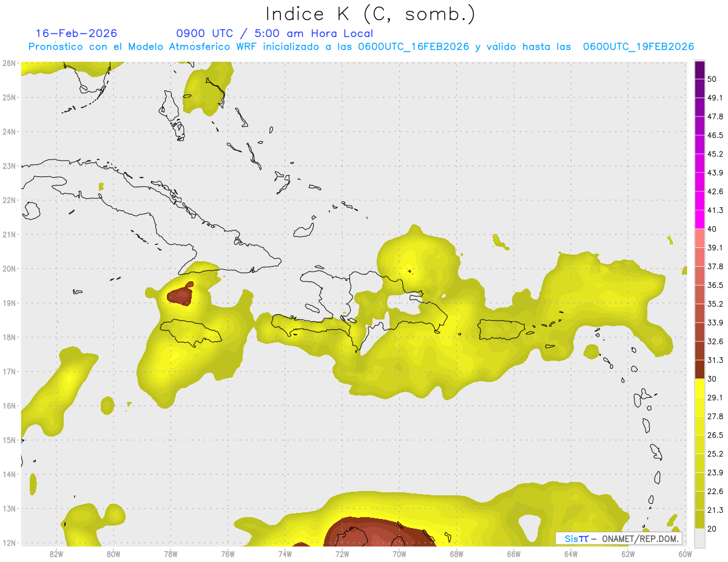Click the '64W' longitude label
This screenshot has height=562, width=728.
point(571,554)
